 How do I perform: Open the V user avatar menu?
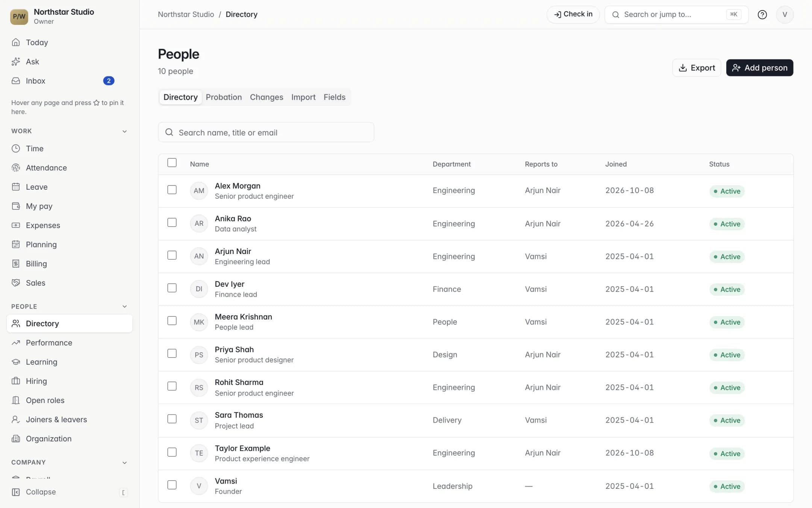[x=785, y=15]
